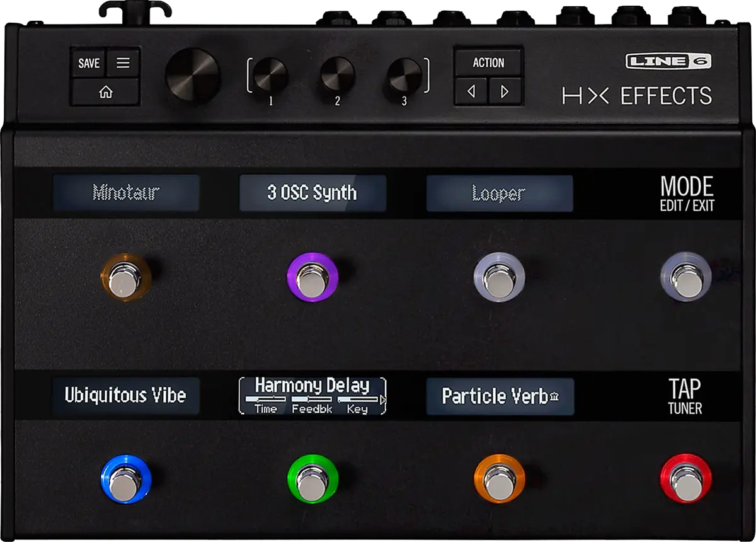Click the Time parameter bar
The width and height of the screenshot is (756, 542).
click(266, 400)
